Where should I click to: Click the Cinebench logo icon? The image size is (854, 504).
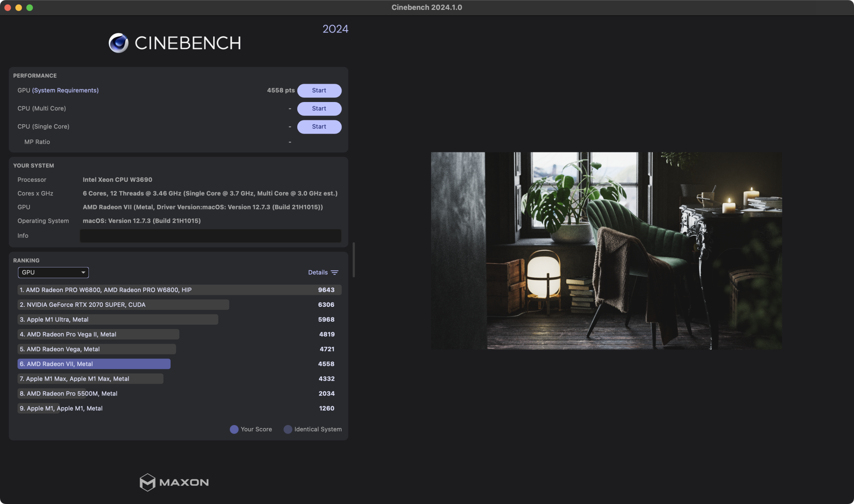[x=118, y=42]
